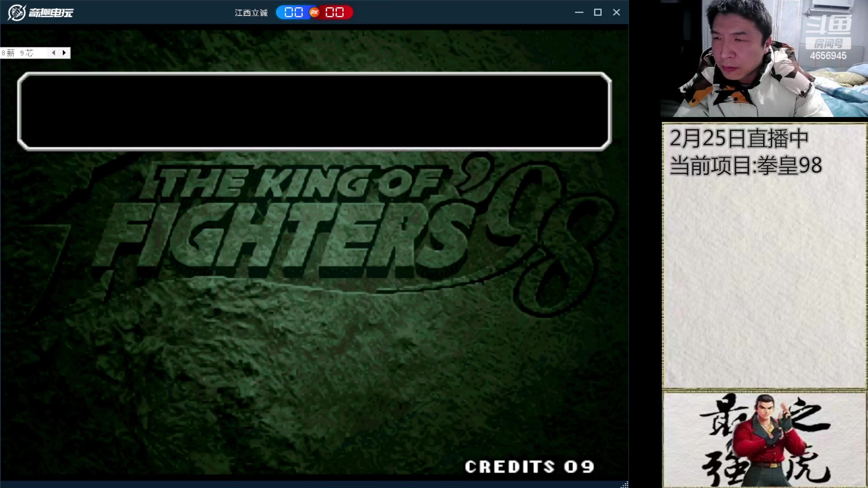Screen dimensions: 868x488
Task: Click the 江西立诚 player name
Action: click(x=251, y=13)
